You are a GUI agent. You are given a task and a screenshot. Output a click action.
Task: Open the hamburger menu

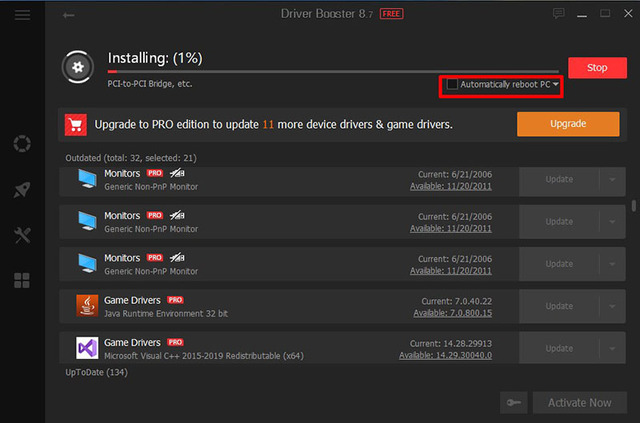[x=22, y=15]
